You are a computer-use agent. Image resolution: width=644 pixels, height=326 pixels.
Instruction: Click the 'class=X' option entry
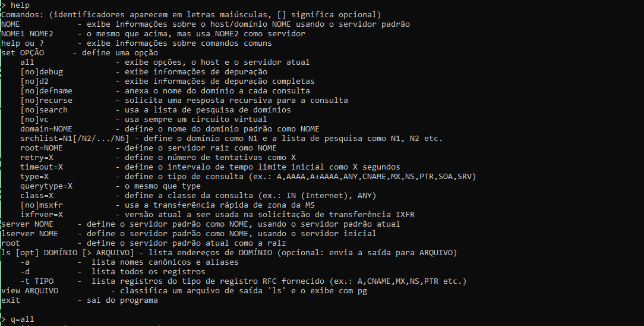(x=37, y=195)
